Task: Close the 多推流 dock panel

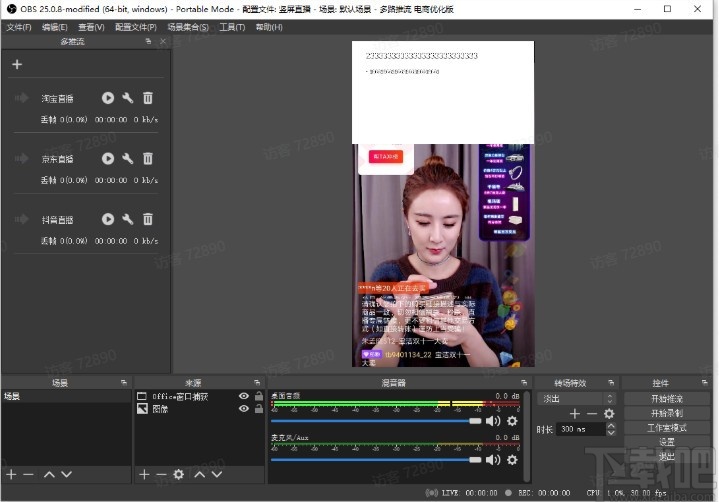Action: [x=163, y=41]
